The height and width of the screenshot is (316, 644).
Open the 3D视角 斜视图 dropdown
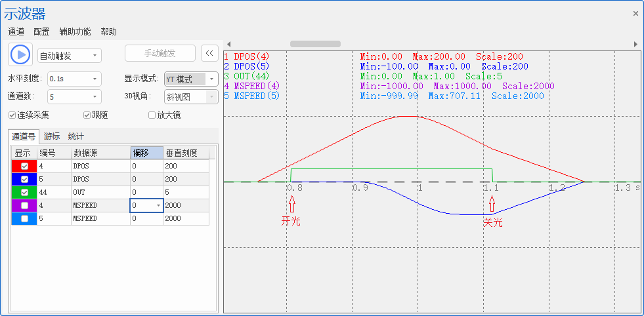[191, 97]
